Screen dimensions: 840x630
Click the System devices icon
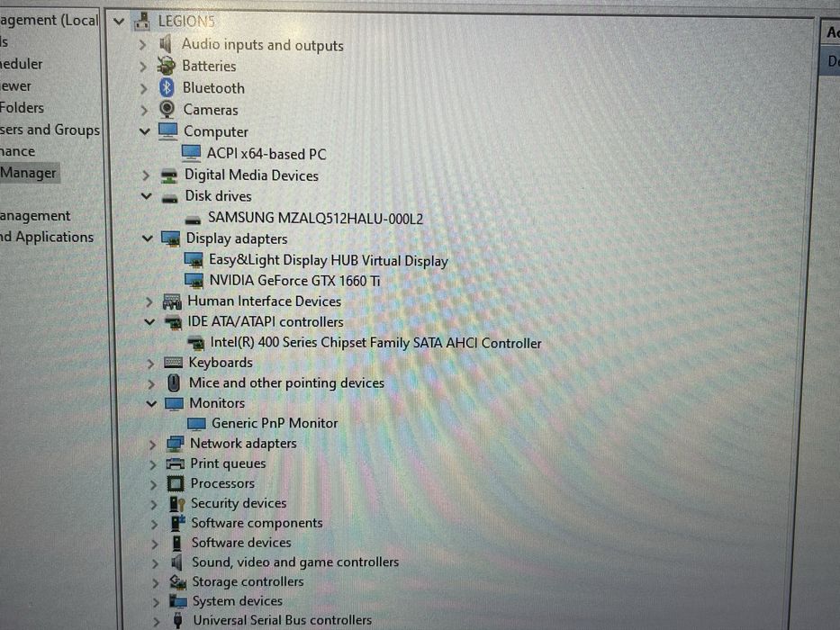pyautogui.click(x=178, y=601)
